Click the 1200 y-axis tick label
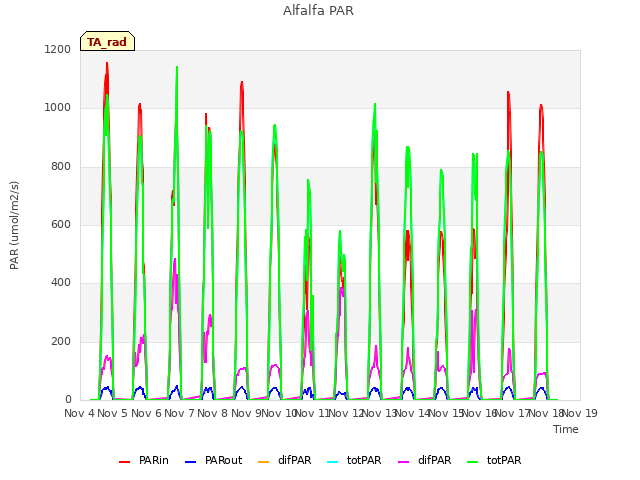The width and height of the screenshot is (640, 480). 58,49
